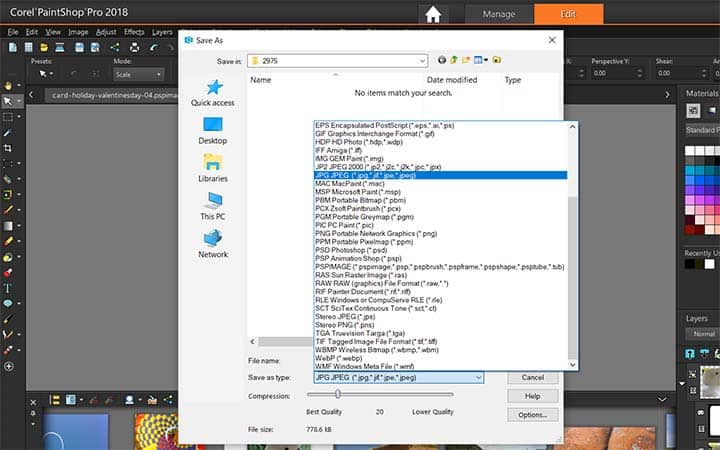Select the Paint Brush tool
Image resolution: width=720 pixels, height=450 pixels.
pos(8,210)
